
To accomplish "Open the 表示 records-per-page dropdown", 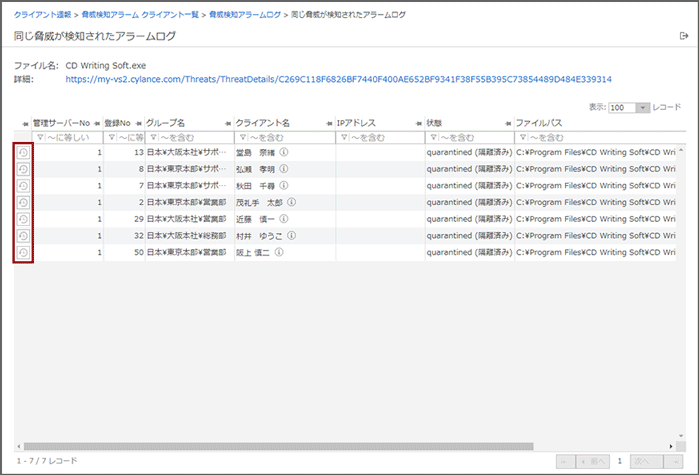I will (642, 107).
